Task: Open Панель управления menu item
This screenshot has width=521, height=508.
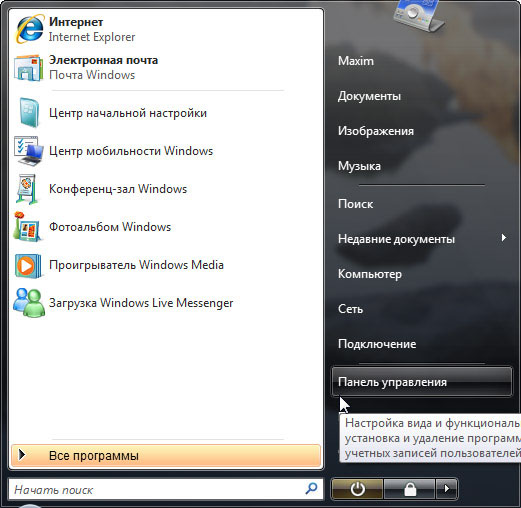Action: [x=422, y=382]
